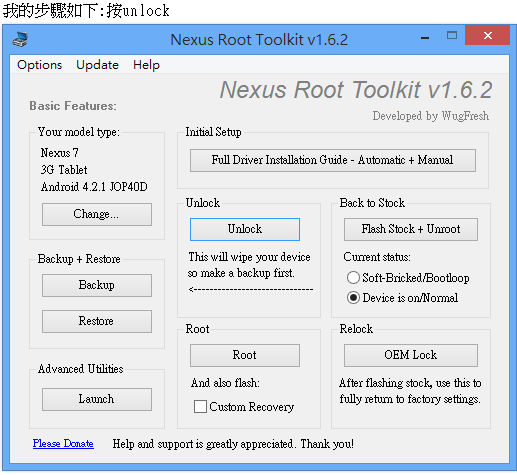Viewport: 517px width, 475px height.
Task: Click the 'Android 4.2.1 JOP40D' text
Action: coord(94,187)
